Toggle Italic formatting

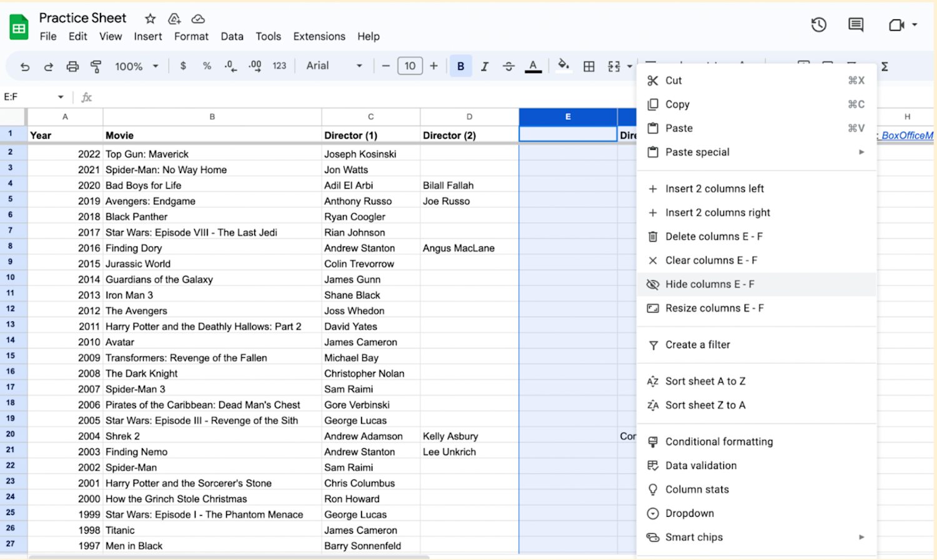[484, 66]
